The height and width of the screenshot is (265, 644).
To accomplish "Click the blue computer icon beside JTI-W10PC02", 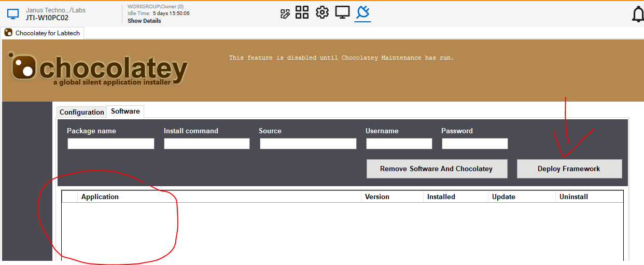I will click(13, 14).
